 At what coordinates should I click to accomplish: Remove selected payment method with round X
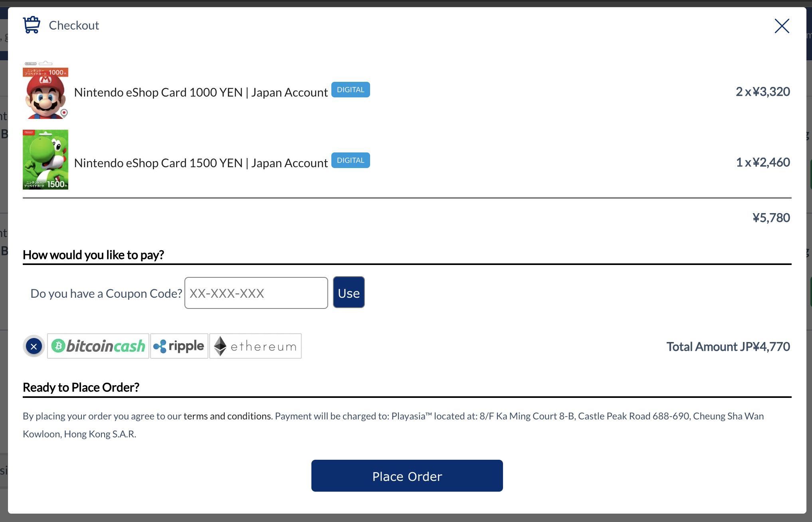coord(34,346)
